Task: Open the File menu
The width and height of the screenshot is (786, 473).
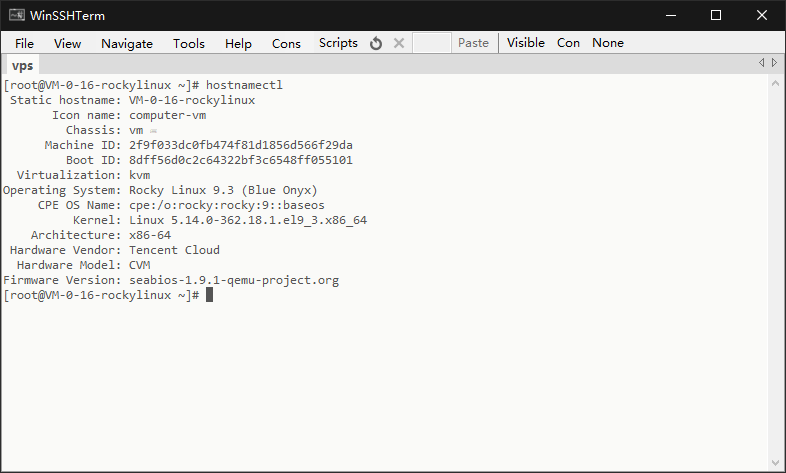Action: [24, 43]
